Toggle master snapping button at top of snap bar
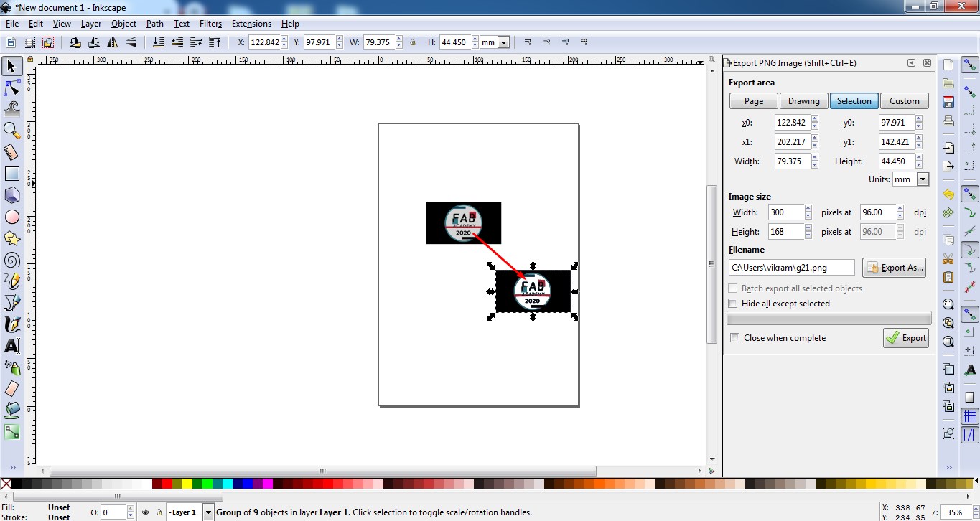Image resolution: width=980 pixels, height=521 pixels. click(970, 66)
